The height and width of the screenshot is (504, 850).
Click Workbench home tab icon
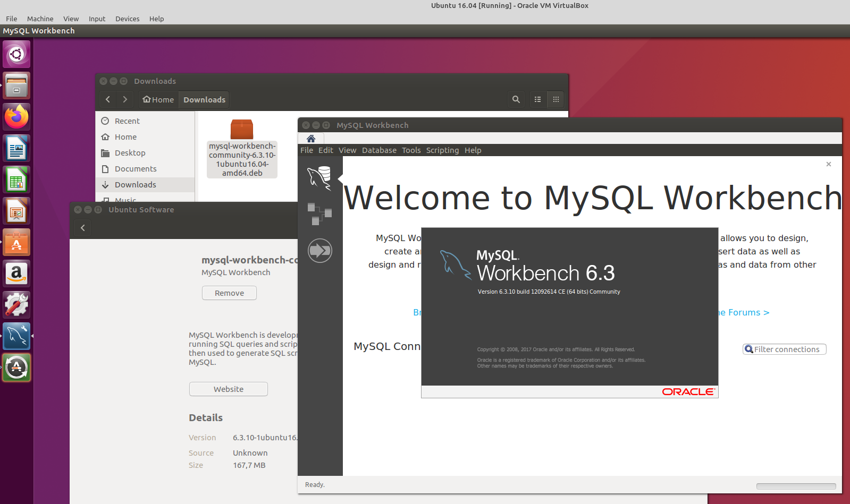click(311, 139)
